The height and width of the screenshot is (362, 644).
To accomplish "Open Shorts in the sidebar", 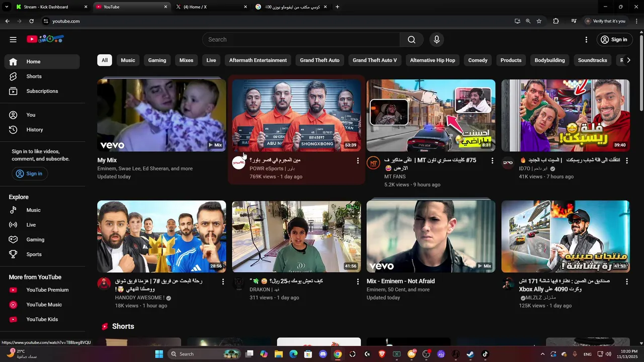I will [42, 76].
